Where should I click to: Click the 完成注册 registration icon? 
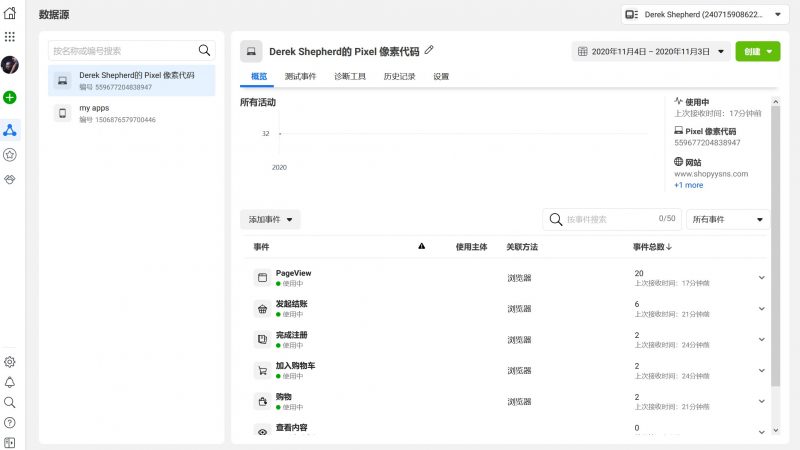pyautogui.click(x=262, y=339)
